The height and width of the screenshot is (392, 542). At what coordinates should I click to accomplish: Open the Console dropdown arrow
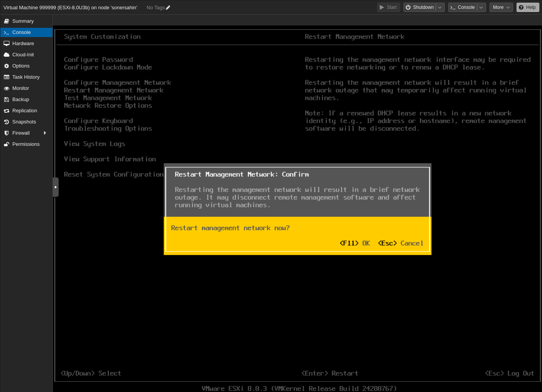tap(481, 7)
